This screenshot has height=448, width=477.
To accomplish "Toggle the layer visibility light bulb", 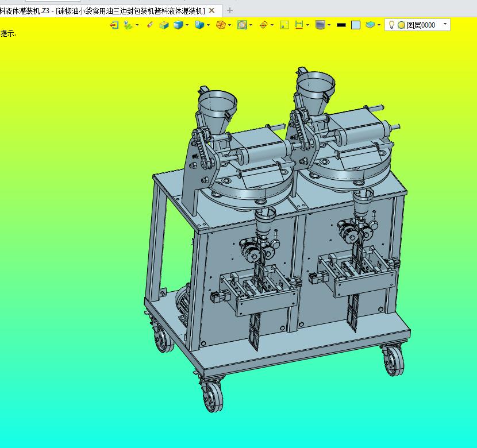I will tap(392, 25).
